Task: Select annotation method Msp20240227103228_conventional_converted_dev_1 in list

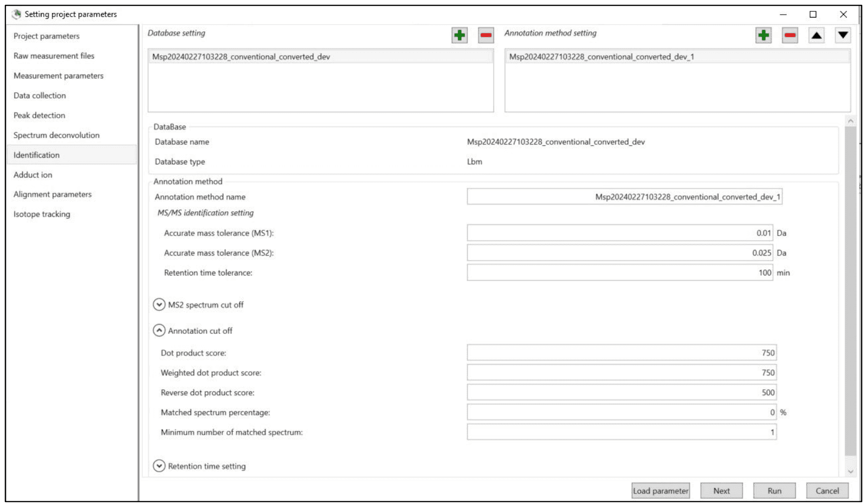Action: (x=677, y=57)
